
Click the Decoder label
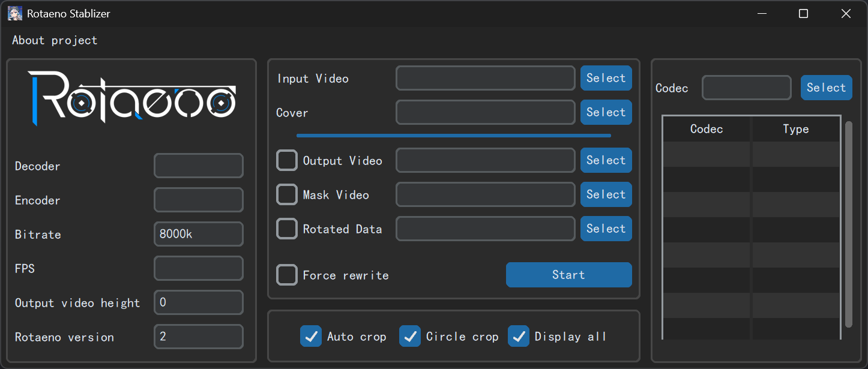38,166
